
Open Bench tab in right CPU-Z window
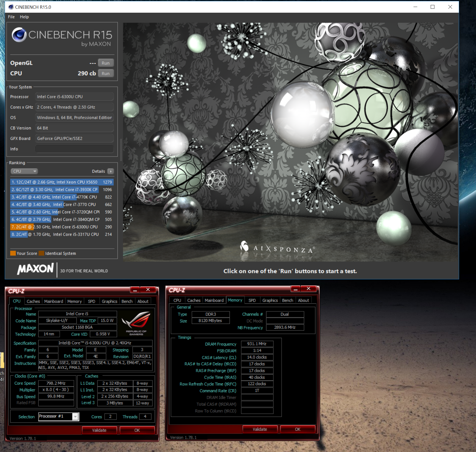pyautogui.click(x=288, y=300)
